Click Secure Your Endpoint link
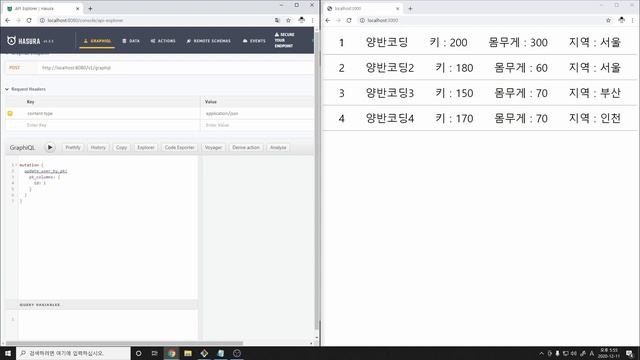640x360 pixels. pos(284,40)
